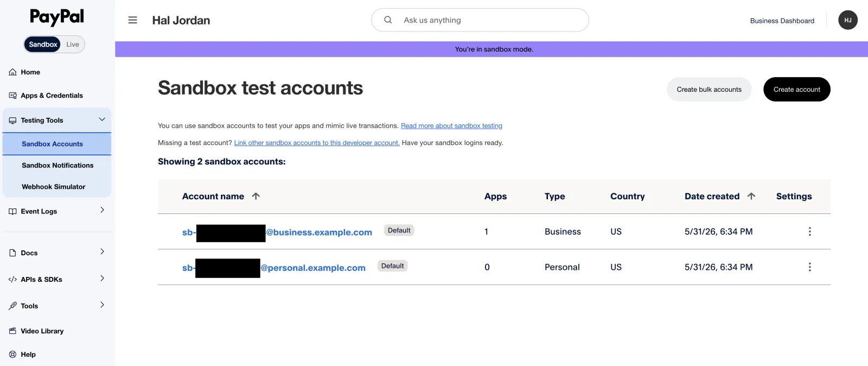The height and width of the screenshot is (366, 868).
Task: Expand the Docs section
Action: [x=102, y=251]
